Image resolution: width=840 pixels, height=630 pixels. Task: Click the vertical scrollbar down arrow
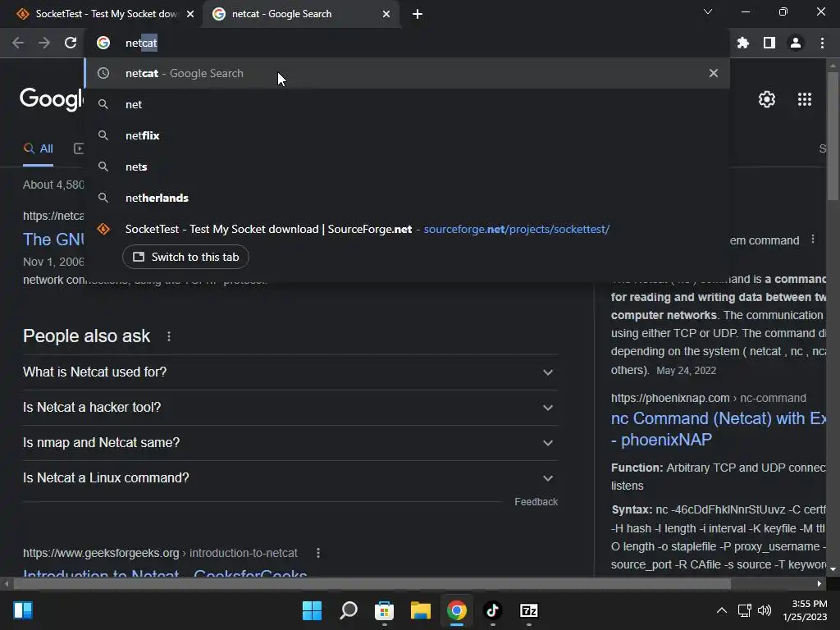pyautogui.click(x=833, y=569)
